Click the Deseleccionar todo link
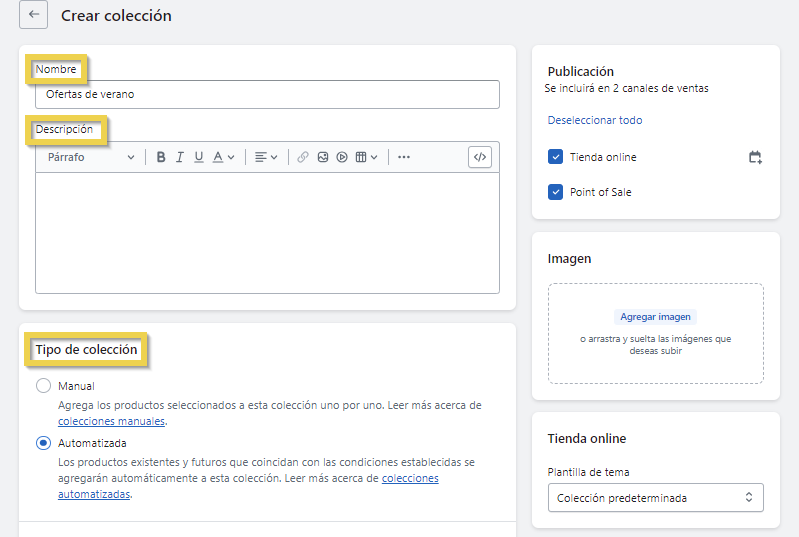 click(x=595, y=120)
